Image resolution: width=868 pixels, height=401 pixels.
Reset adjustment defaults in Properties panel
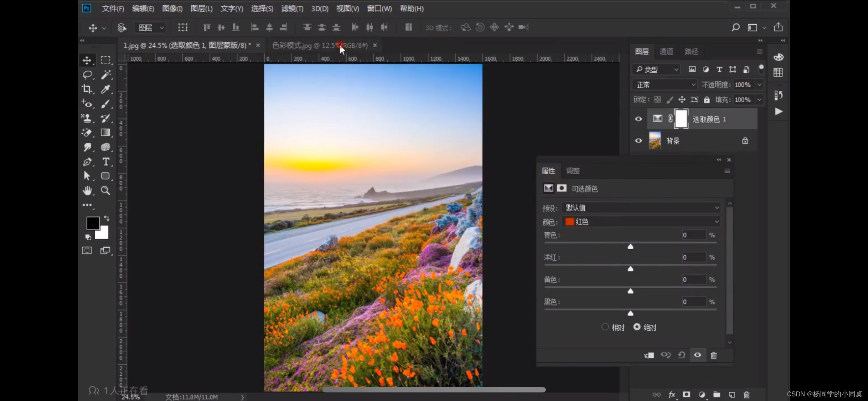(x=681, y=355)
